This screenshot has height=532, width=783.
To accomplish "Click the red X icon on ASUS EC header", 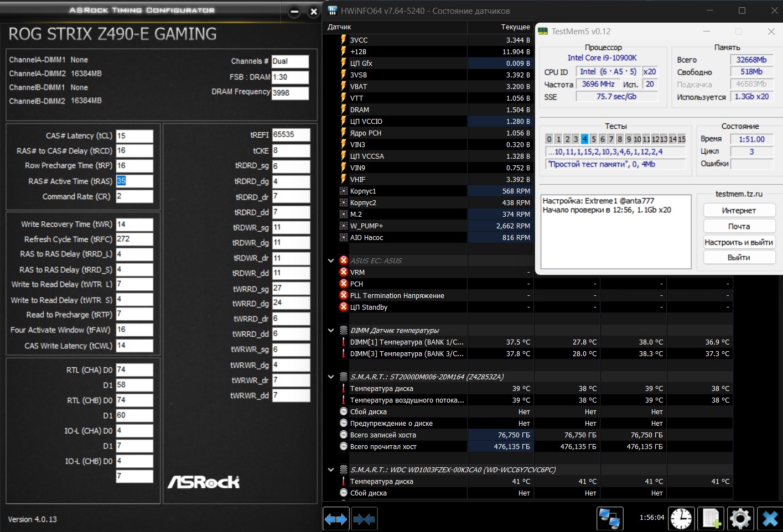I will coord(344,260).
